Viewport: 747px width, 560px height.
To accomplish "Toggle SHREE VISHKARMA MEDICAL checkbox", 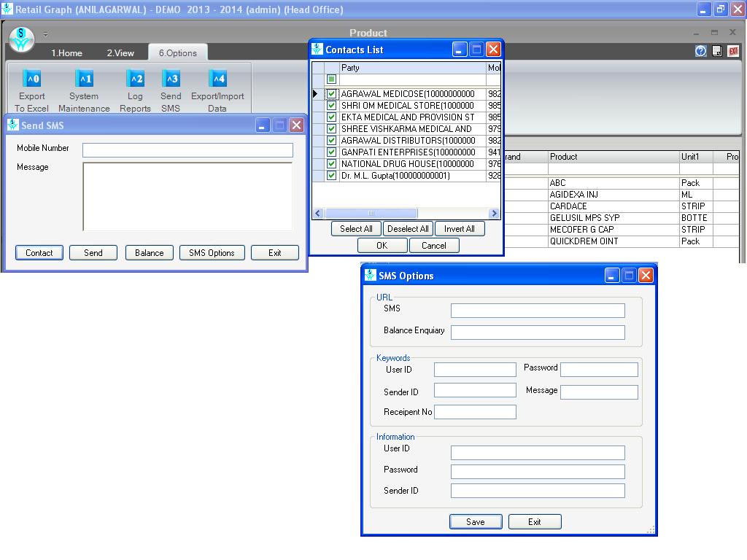I will coord(332,128).
